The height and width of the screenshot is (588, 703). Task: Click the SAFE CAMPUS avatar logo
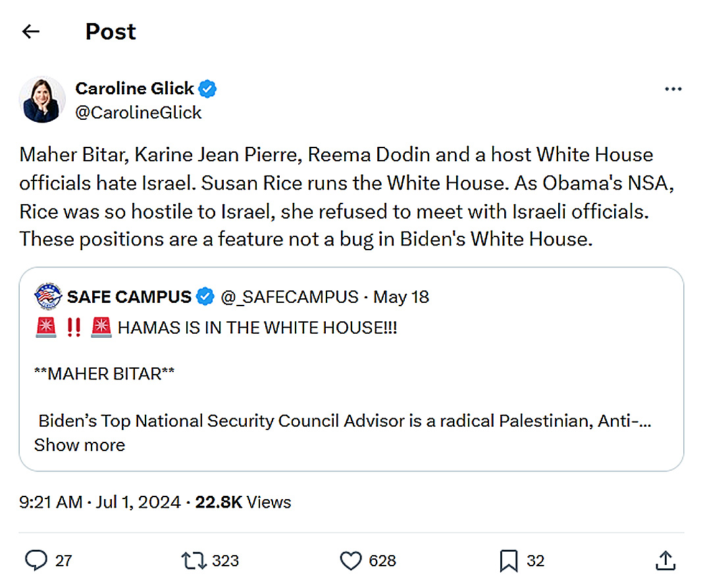coord(48,297)
